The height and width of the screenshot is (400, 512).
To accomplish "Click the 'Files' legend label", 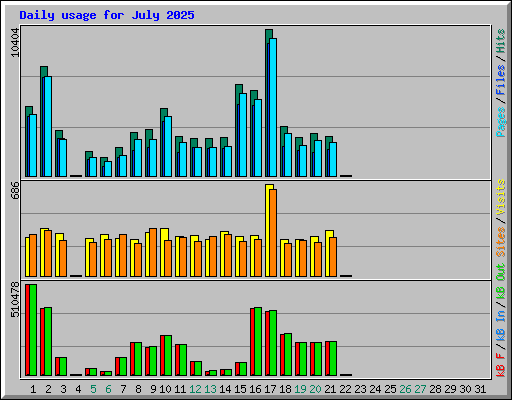I will pyautogui.click(x=501, y=80).
